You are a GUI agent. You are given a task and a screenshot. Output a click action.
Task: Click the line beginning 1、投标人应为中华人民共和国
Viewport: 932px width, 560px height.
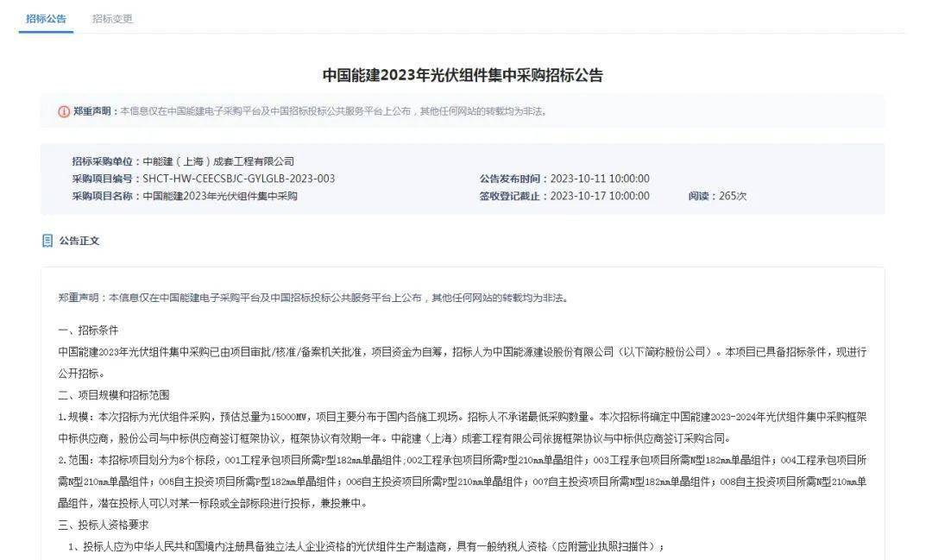pyautogui.click(x=366, y=546)
